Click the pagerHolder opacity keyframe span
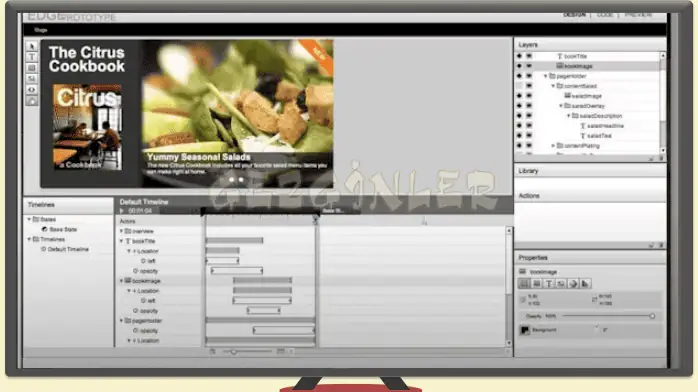This screenshot has height=392, width=698. click(x=284, y=331)
